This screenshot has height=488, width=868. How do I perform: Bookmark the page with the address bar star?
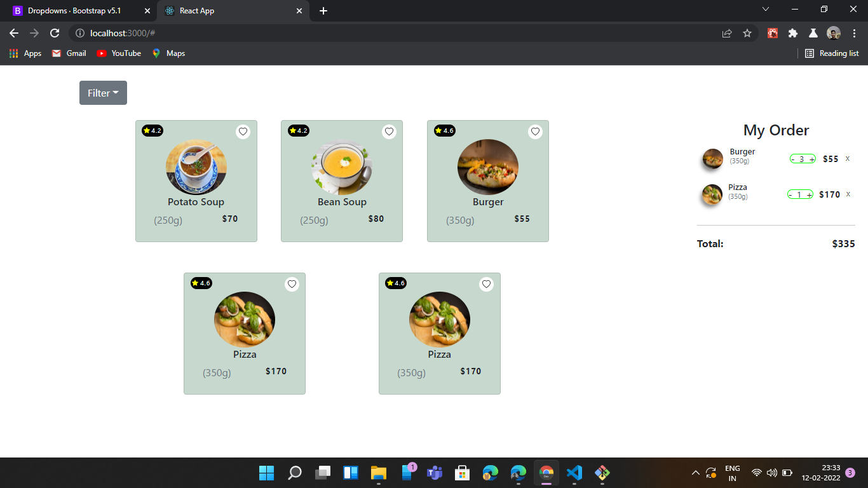pos(747,32)
